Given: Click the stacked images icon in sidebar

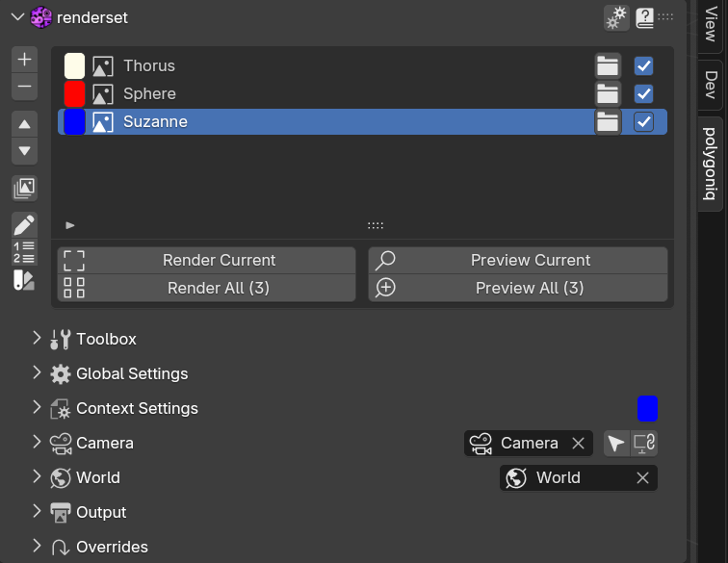Looking at the screenshot, I should point(24,188).
